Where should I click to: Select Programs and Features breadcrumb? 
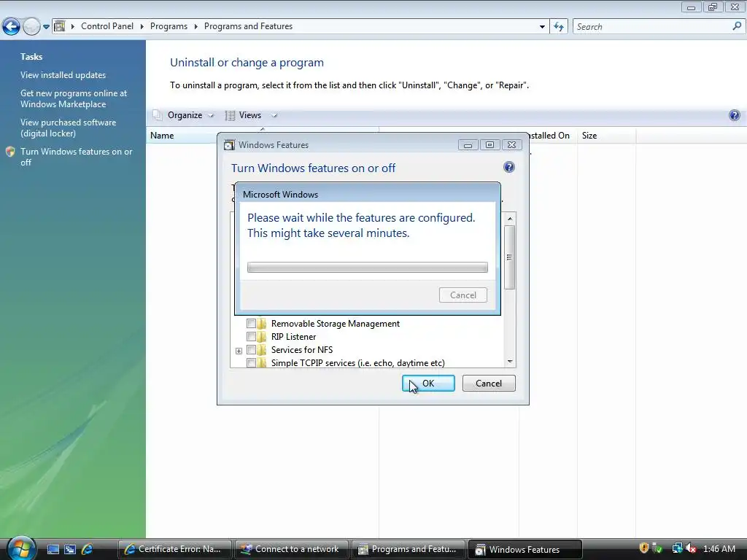248,26
